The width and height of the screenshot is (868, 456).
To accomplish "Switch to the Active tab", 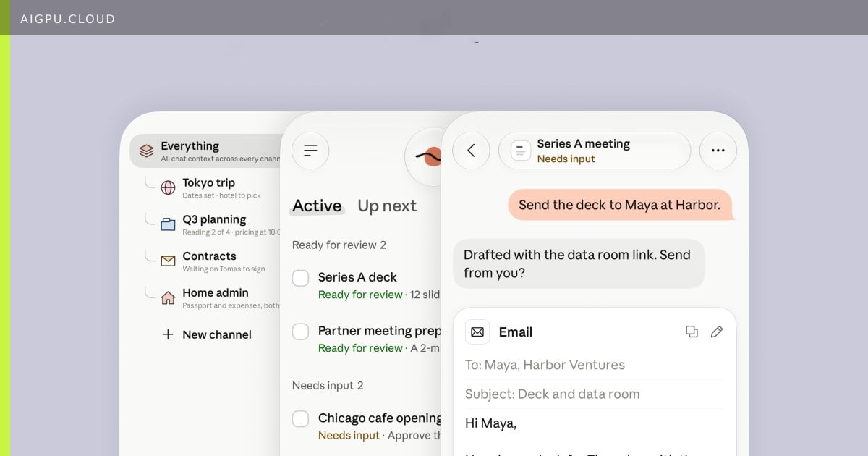I will coord(317,206).
